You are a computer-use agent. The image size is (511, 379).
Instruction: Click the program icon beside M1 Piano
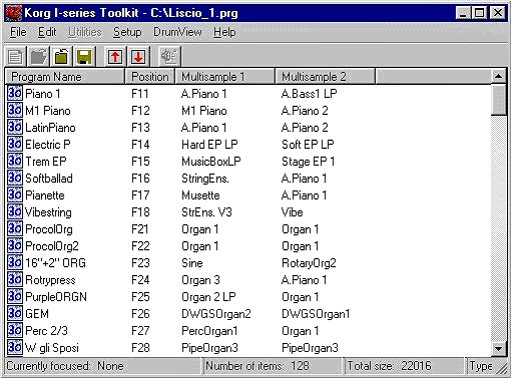click(15, 111)
